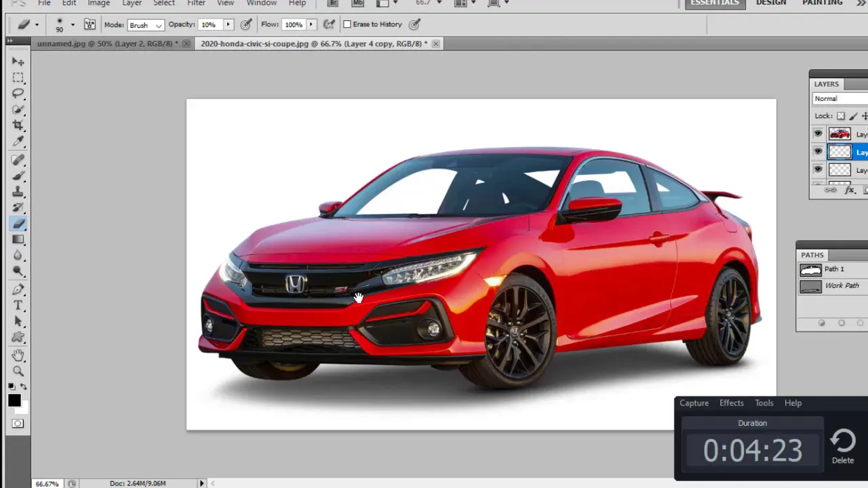Open Capture menu in recorder overlay
The height and width of the screenshot is (488, 868).
pos(694,403)
